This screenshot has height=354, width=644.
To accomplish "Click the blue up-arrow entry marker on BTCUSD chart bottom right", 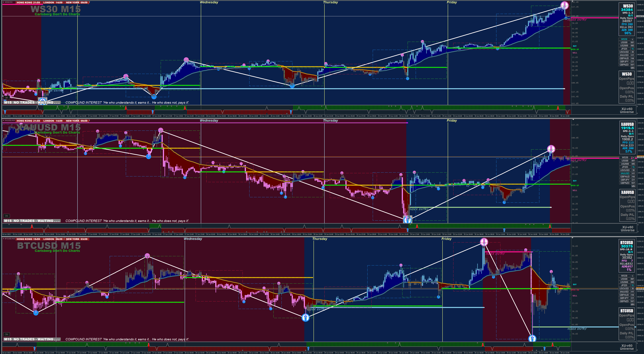I will [532, 339].
